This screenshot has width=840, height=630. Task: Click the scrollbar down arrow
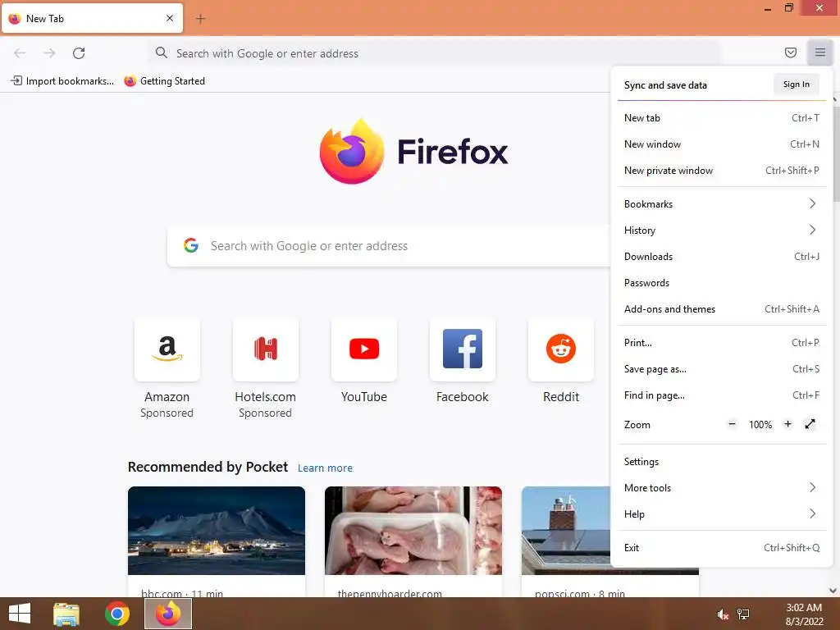833,591
